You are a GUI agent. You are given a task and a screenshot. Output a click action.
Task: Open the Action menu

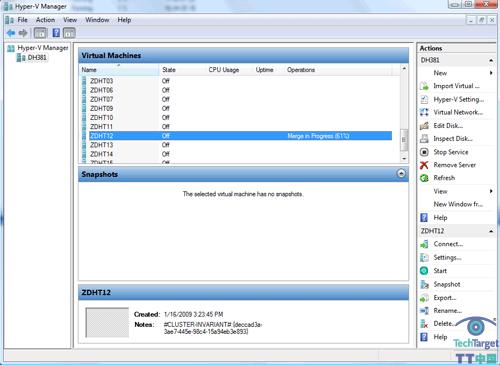45,20
